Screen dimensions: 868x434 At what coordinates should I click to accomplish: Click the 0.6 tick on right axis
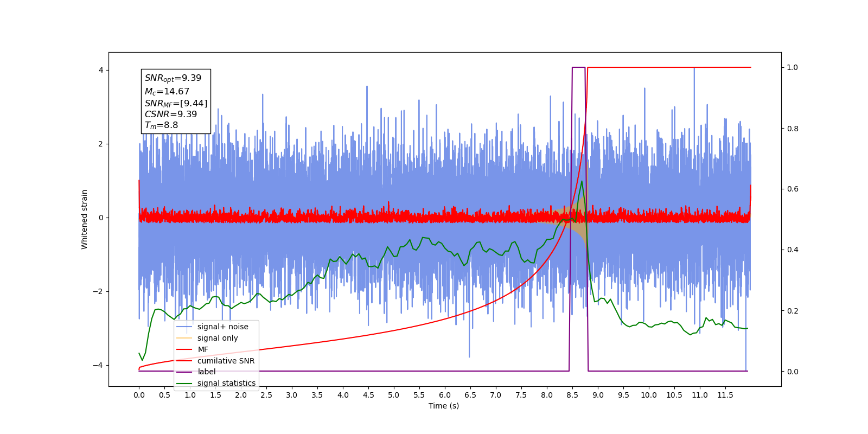pos(793,189)
